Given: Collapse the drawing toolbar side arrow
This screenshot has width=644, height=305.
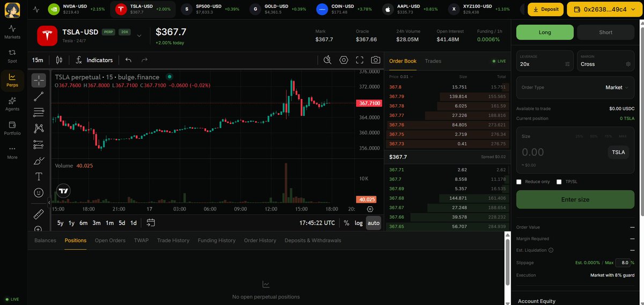Looking at the screenshot, I should click(x=49, y=203).
